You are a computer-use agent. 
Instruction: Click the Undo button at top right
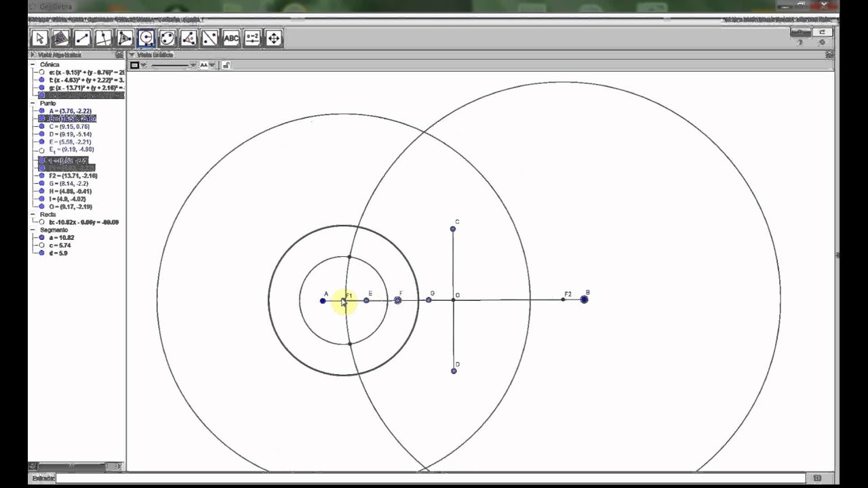coord(801,32)
